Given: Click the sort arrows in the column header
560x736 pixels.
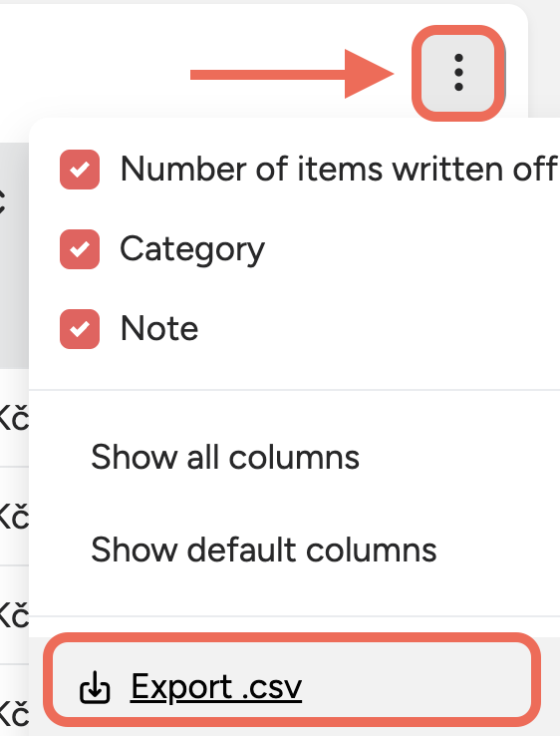Looking at the screenshot, I should tap(3, 201).
